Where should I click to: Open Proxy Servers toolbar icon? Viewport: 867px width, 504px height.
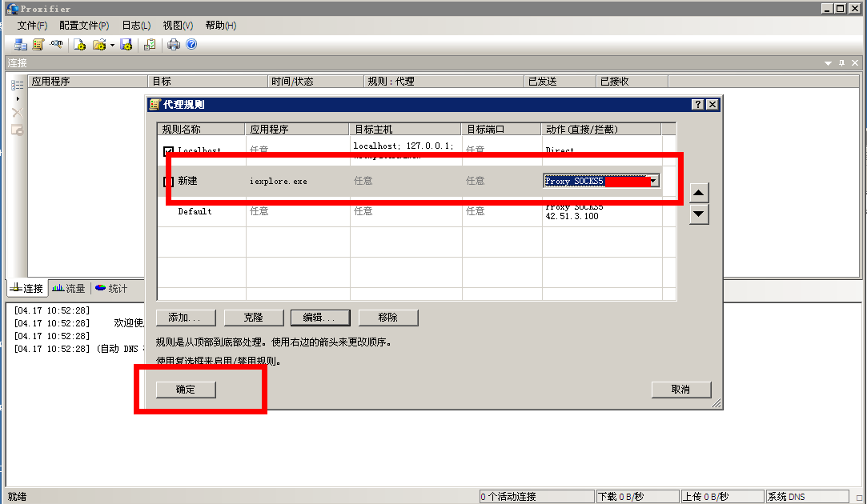pos(21,45)
